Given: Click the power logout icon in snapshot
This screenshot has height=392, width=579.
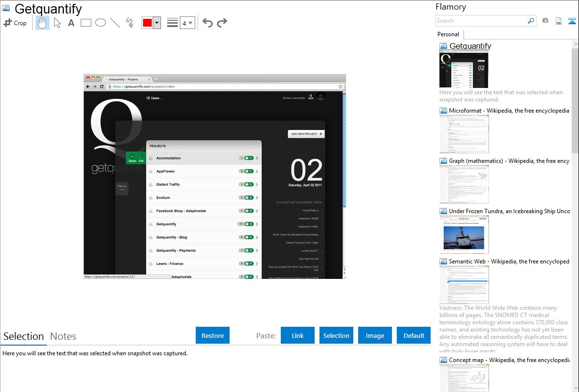Looking at the screenshot, I should pos(321,96).
